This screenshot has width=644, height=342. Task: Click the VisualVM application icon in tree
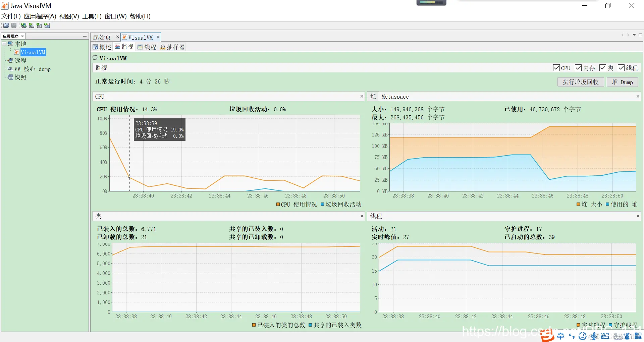point(17,52)
